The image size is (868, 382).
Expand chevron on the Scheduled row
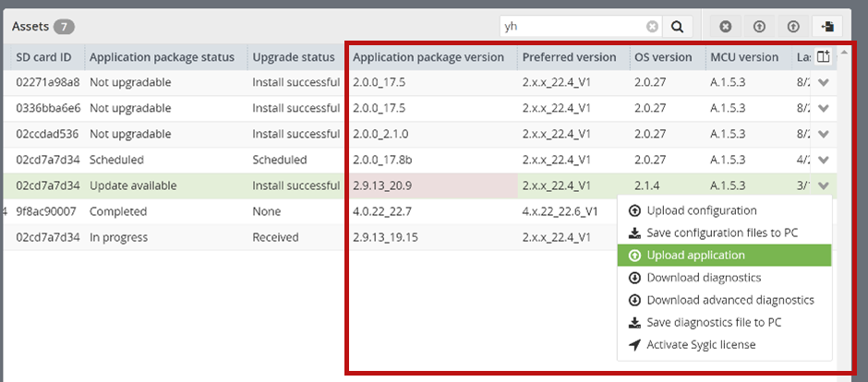(823, 160)
